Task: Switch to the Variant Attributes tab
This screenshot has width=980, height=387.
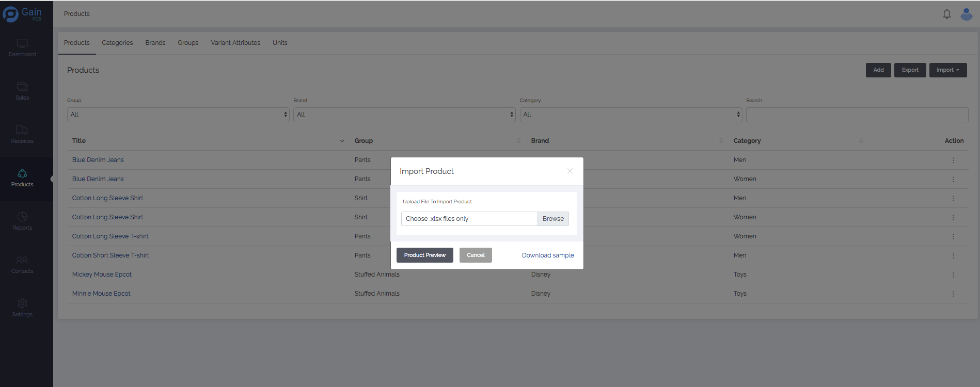Action: pos(235,43)
